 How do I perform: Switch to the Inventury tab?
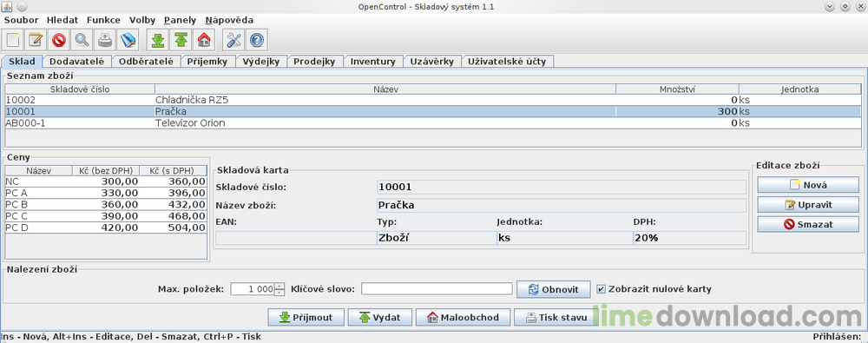(x=373, y=62)
